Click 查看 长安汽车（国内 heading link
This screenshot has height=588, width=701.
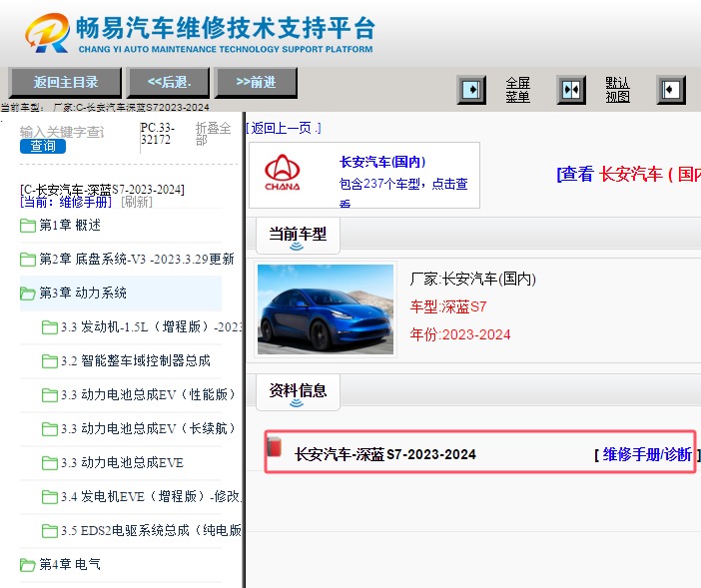[628, 174]
